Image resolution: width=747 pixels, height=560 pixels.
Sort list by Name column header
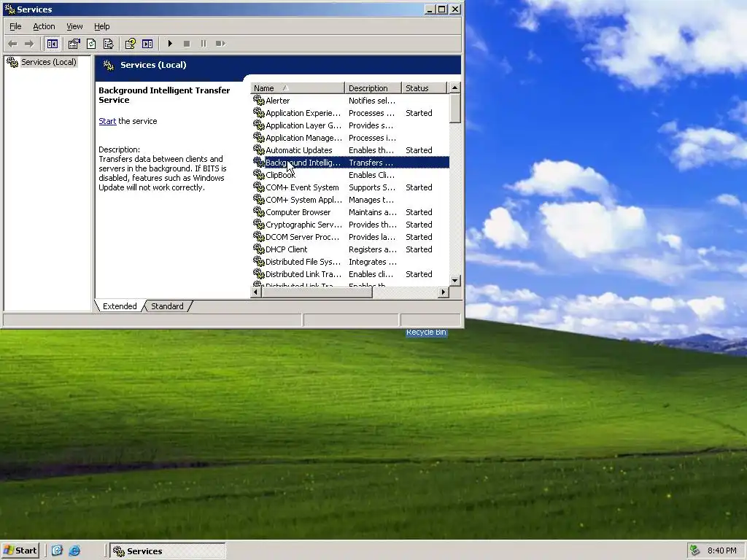click(x=298, y=88)
